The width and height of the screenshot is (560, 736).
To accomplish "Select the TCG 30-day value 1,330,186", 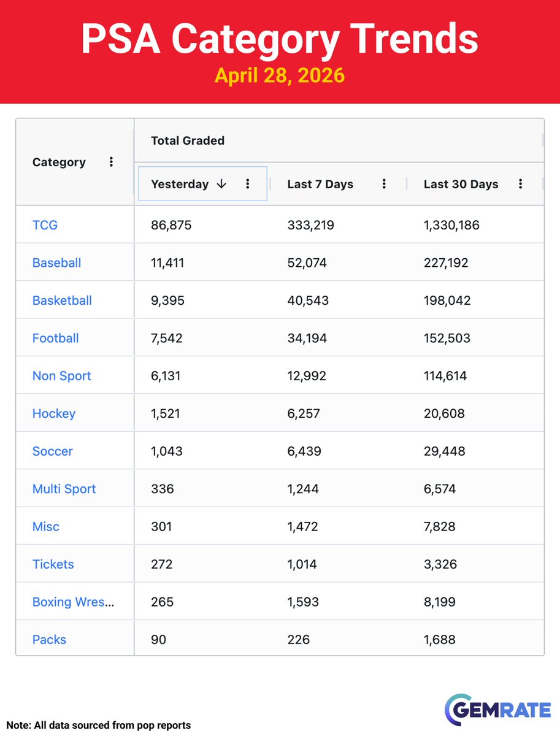I will point(451,225).
